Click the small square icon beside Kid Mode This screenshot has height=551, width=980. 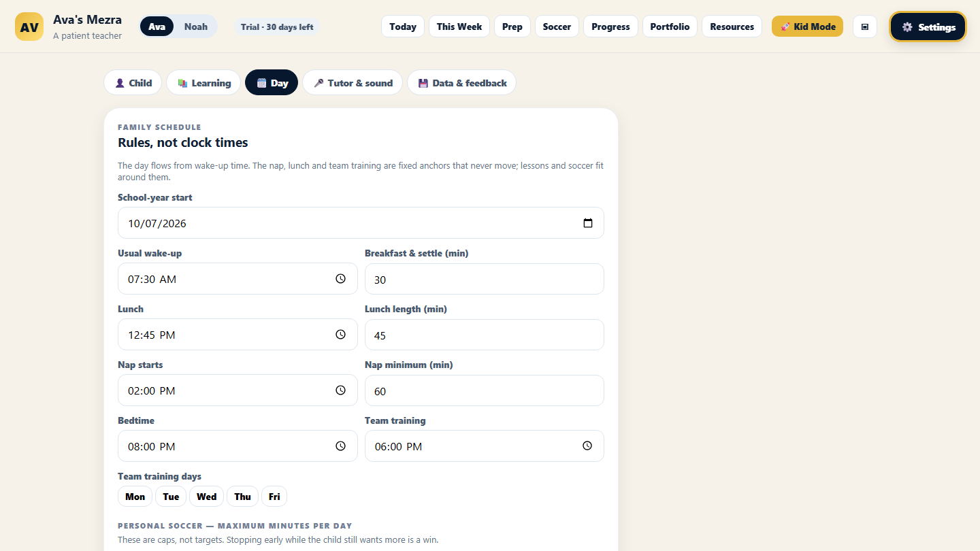point(865,27)
